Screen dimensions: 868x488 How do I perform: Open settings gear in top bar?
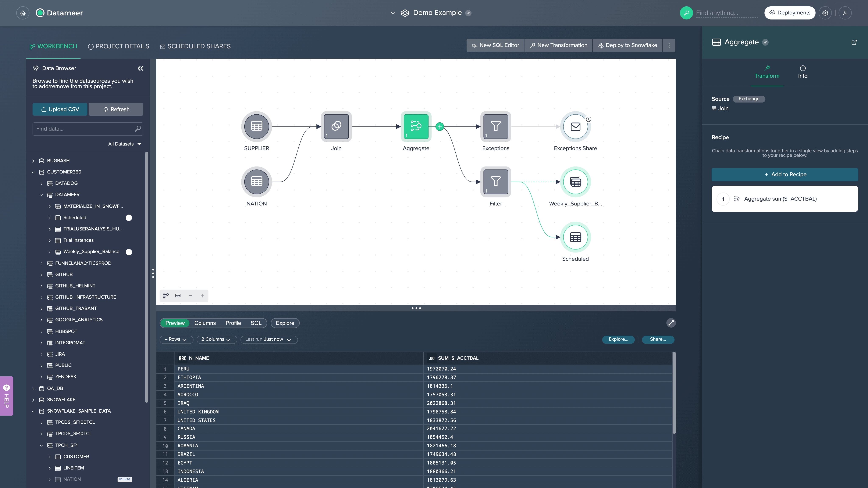point(825,13)
